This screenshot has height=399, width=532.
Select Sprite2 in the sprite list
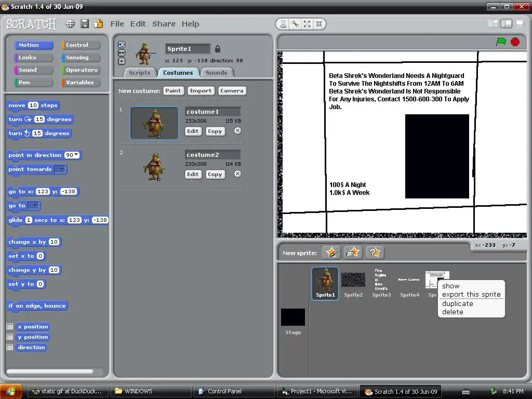coord(353,284)
